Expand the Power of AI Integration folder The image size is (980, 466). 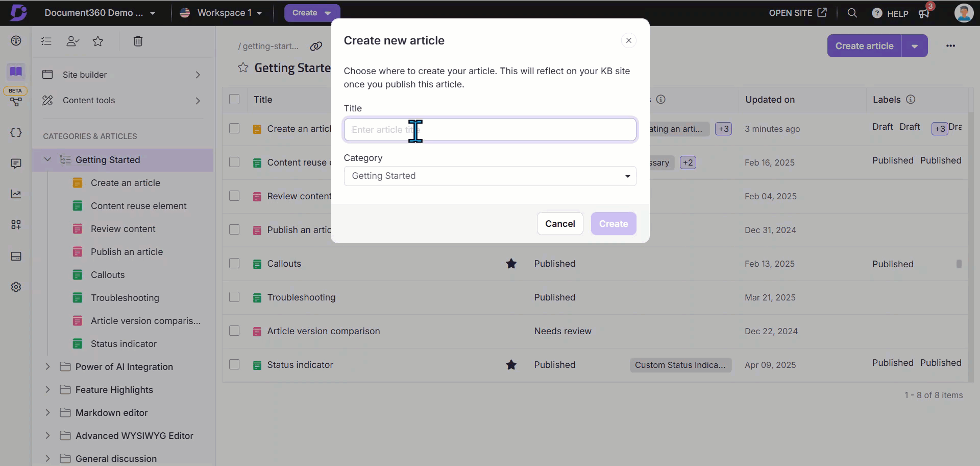pyautogui.click(x=47, y=366)
